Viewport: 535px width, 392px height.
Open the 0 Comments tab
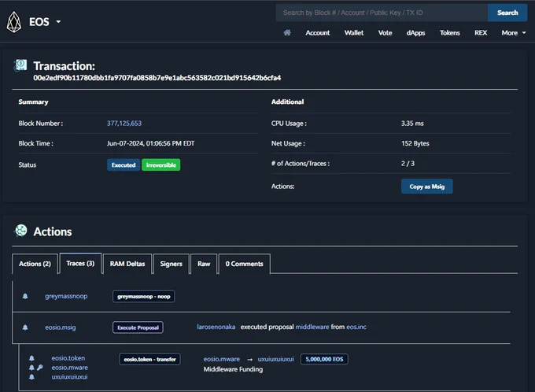pyautogui.click(x=245, y=264)
